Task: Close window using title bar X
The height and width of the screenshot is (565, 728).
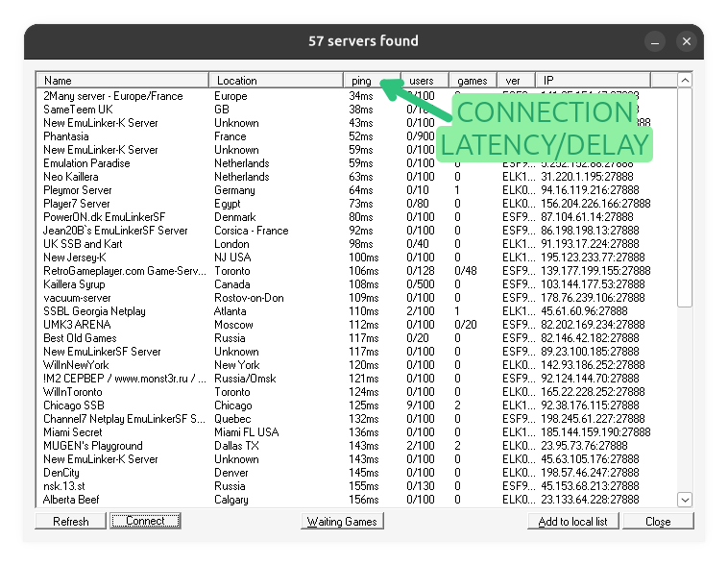Action: pos(687,42)
